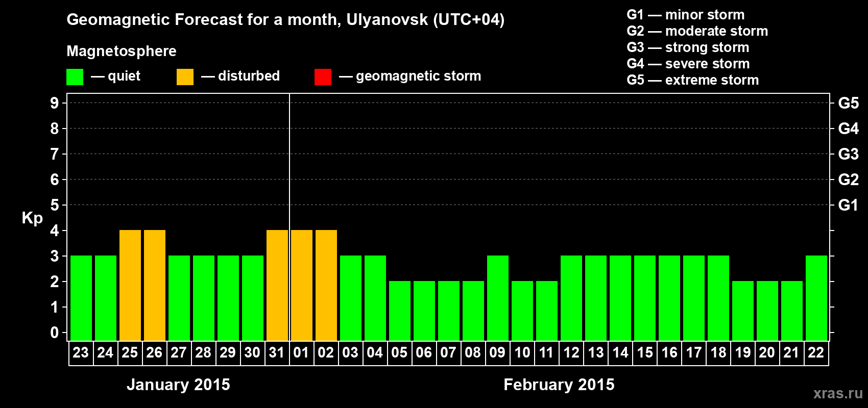Click the orange bar for February 01

(x=302, y=286)
